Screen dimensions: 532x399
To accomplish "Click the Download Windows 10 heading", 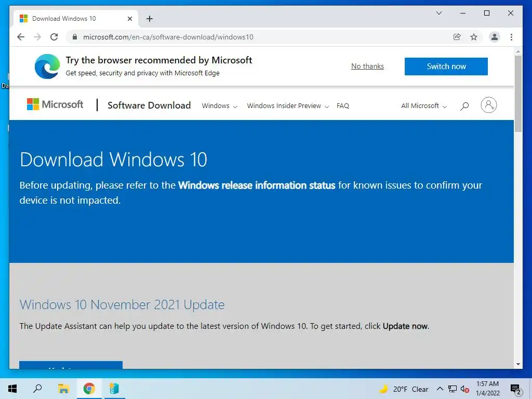I will coord(113,159).
